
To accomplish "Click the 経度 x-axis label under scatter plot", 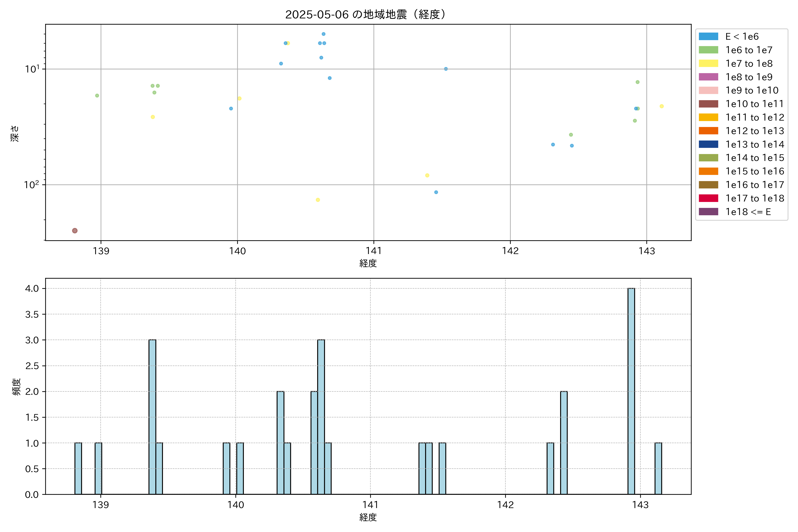I will (368, 263).
